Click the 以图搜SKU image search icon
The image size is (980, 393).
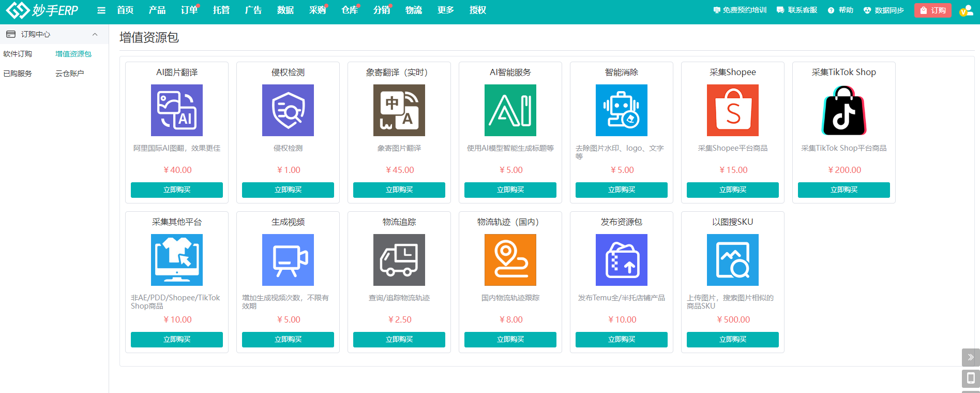pos(733,260)
